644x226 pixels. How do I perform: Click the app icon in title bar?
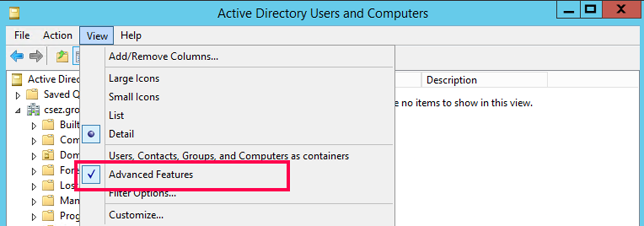pyautogui.click(x=14, y=12)
